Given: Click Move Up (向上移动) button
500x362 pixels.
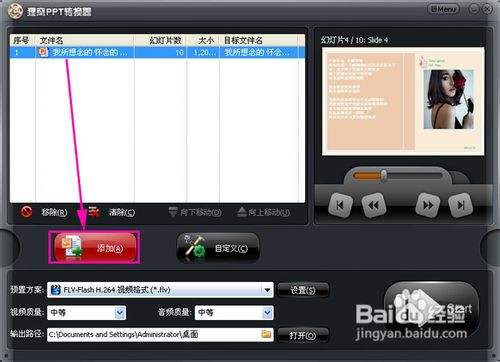Looking at the screenshot, I should (263, 212).
